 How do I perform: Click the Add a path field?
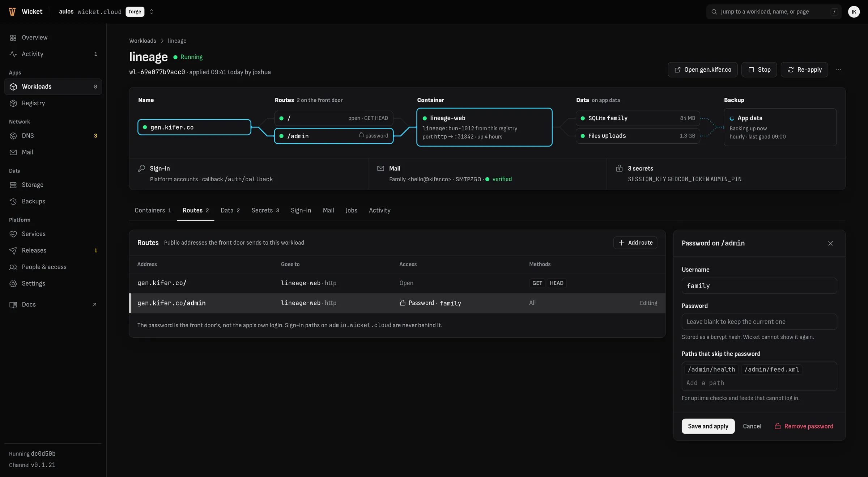759,383
